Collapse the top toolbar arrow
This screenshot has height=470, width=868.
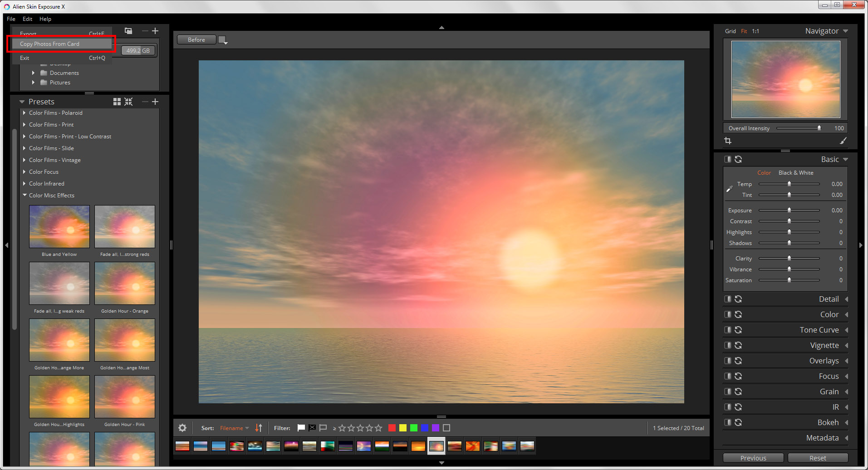click(x=441, y=28)
